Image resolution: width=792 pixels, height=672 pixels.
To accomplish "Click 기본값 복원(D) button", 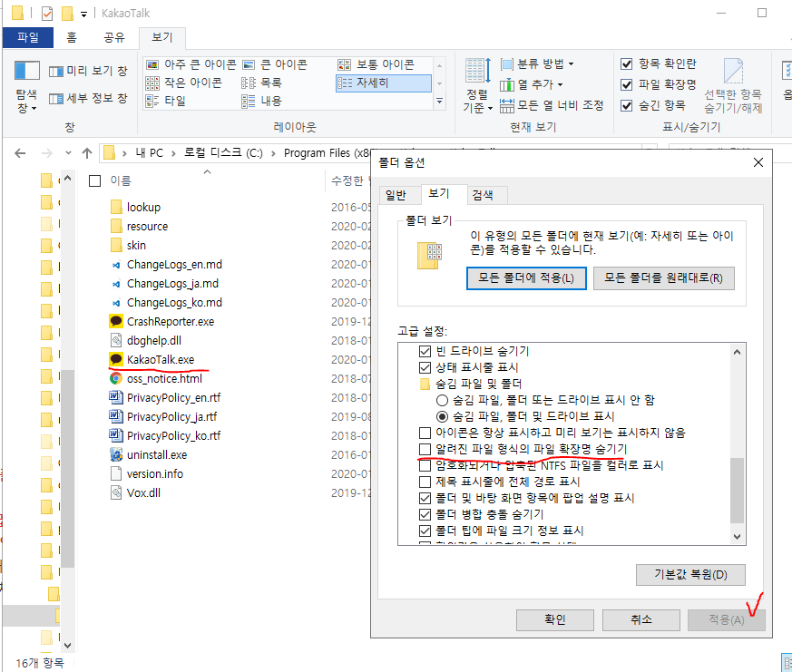I will point(690,575).
